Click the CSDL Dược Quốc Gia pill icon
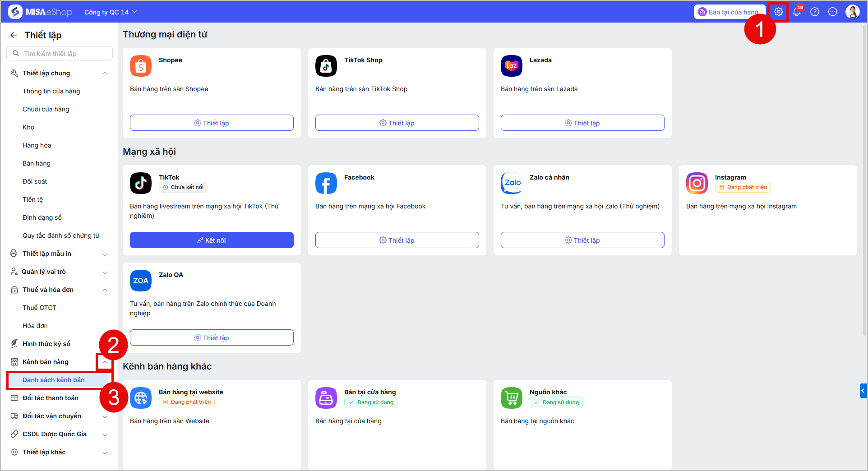The height and width of the screenshot is (471, 868). pyautogui.click(x=14, y=434)
